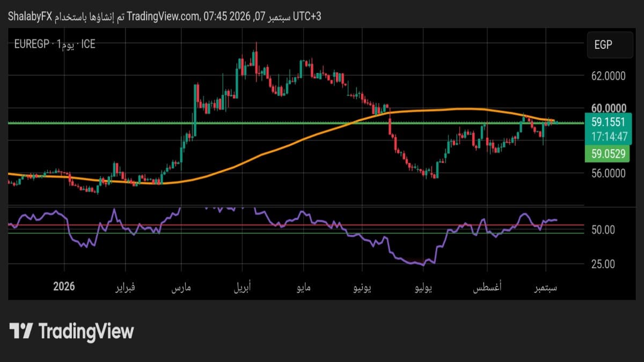
Task: Click the "2026" year label on time axis
Action: coord(64,286)
